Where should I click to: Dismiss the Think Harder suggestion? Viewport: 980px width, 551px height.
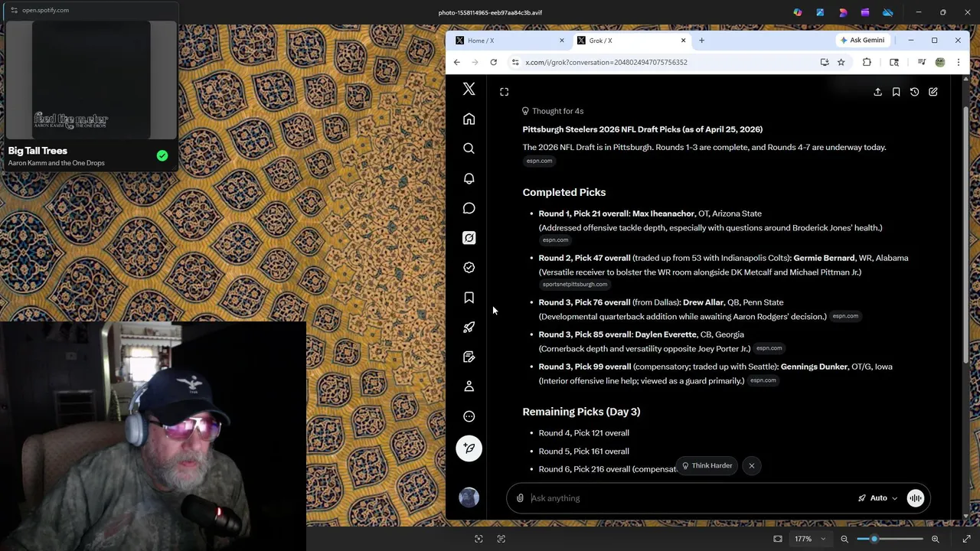point(751,465)
